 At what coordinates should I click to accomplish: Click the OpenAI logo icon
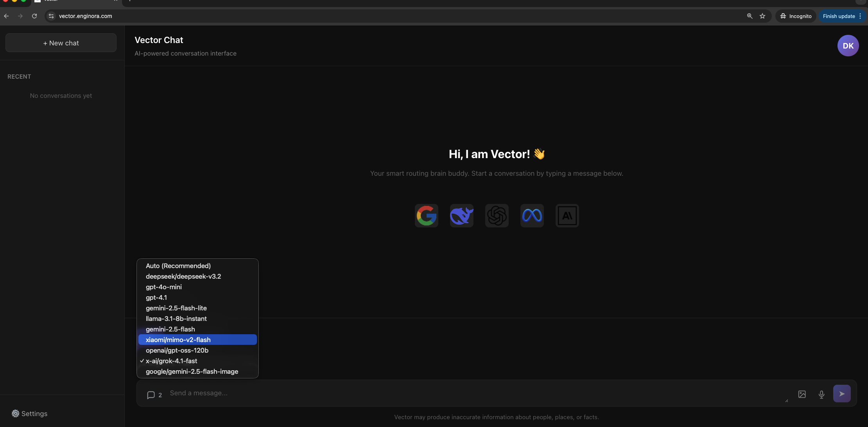497,215
